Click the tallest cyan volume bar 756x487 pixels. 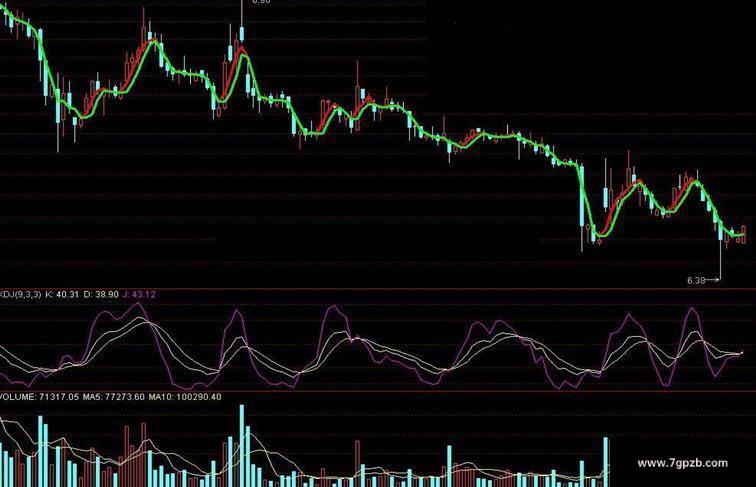click(242, 446)
